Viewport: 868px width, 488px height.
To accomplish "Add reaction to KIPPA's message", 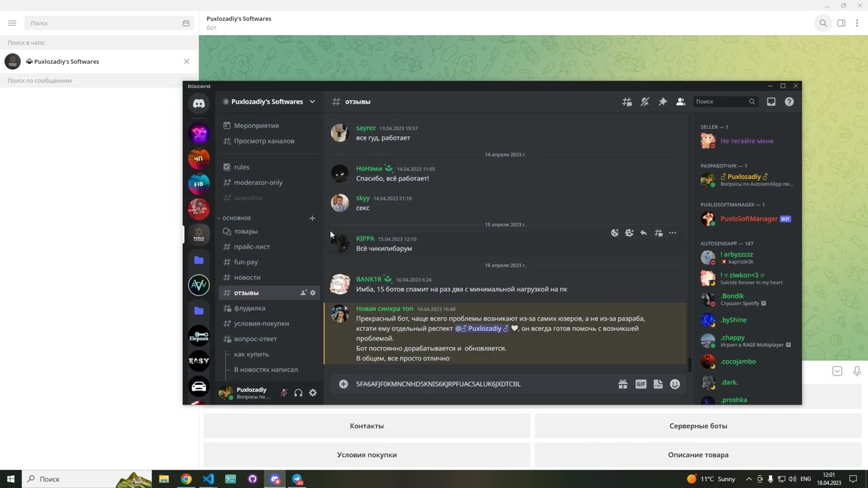I will coord(615,233).
